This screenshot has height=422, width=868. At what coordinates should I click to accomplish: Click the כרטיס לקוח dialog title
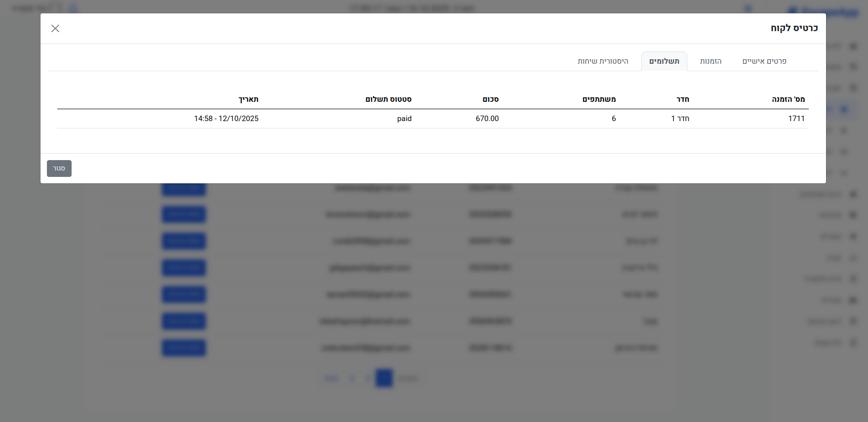794,28
